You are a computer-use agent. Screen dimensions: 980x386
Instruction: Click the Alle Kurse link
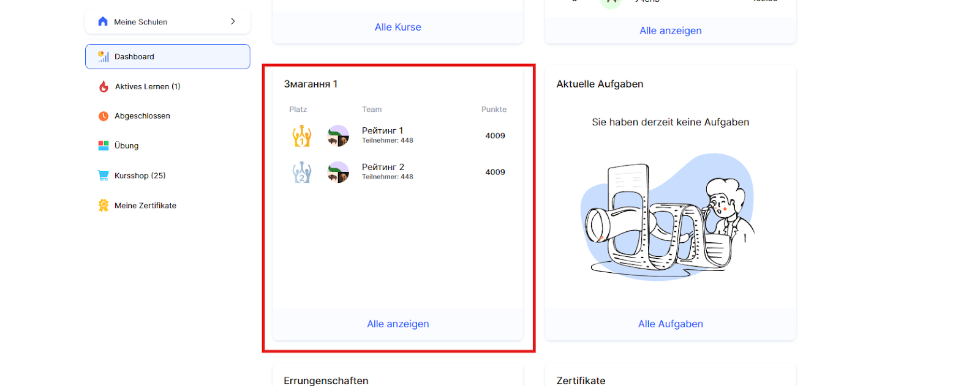(398, 27)
